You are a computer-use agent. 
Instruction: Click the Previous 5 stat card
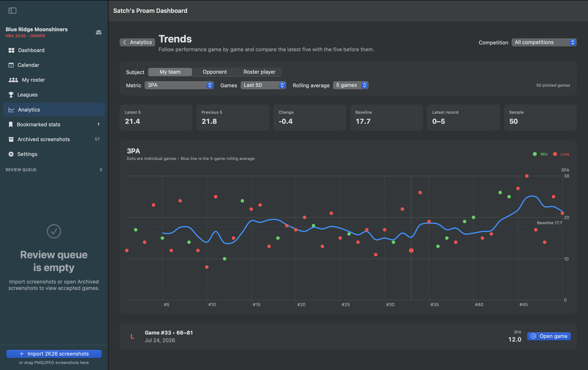[x=233, y=118]
